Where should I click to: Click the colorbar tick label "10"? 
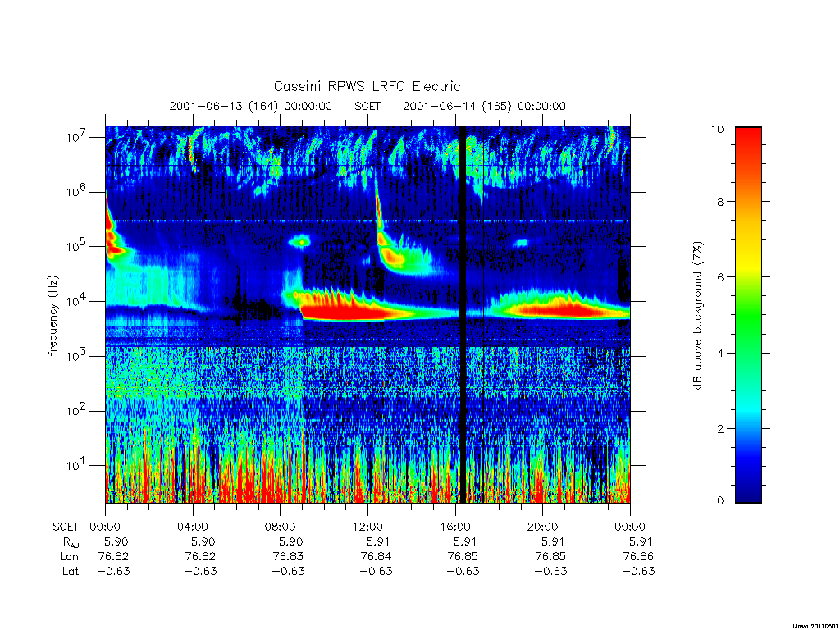point(717,129)
